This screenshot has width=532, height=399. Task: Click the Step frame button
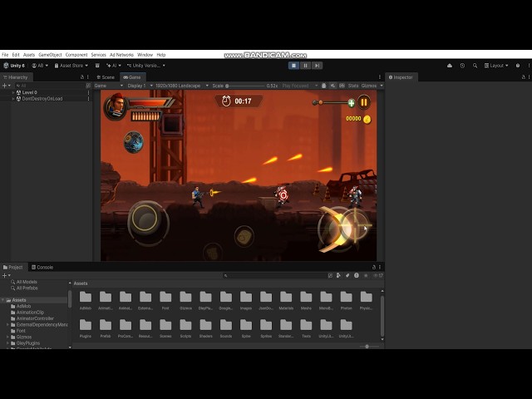tap(317, 66)
